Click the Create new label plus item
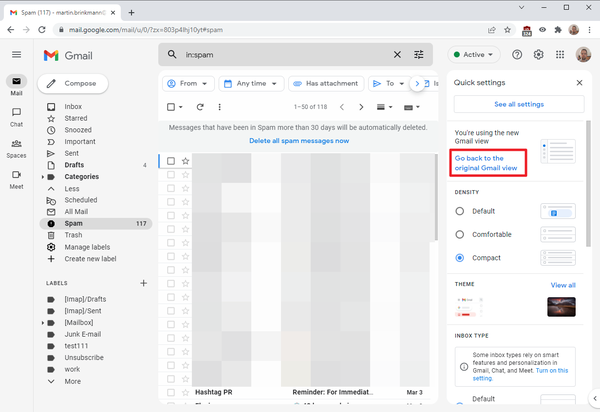The width and height of the screenshot is (600, 412). [90, 259]
